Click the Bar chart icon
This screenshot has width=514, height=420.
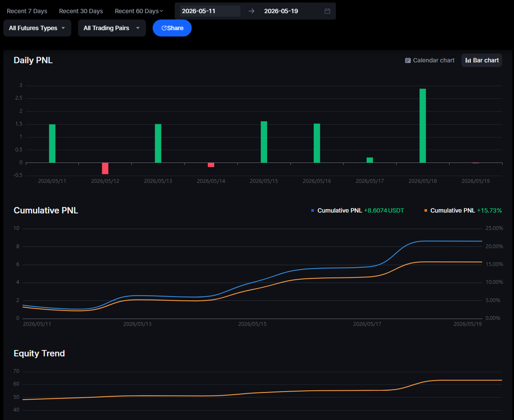(468, 60)
